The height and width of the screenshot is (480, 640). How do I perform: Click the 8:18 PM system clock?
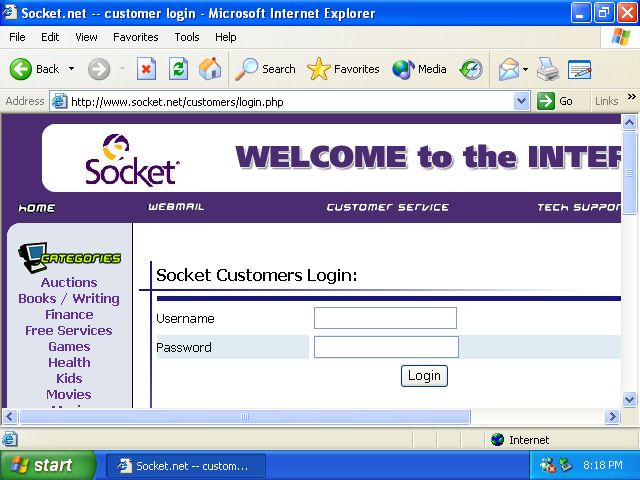tap(603, 465)
